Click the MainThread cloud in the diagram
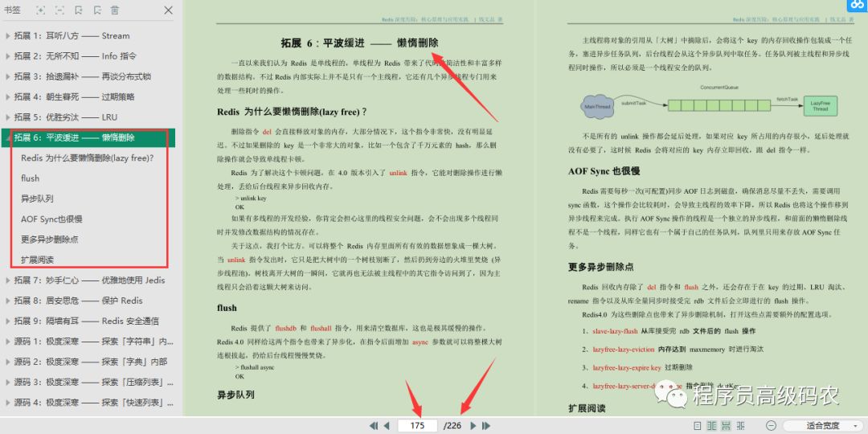This screenshot has height=434, width=868. click(597, 105)
